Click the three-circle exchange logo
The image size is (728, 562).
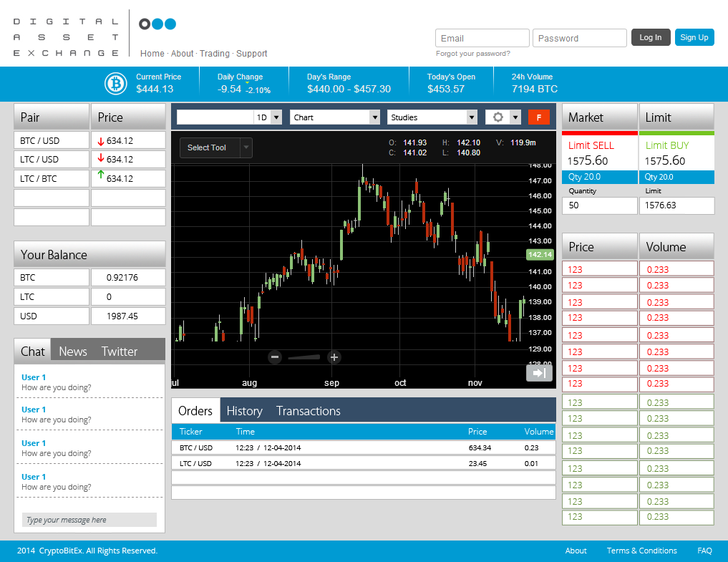157,24
